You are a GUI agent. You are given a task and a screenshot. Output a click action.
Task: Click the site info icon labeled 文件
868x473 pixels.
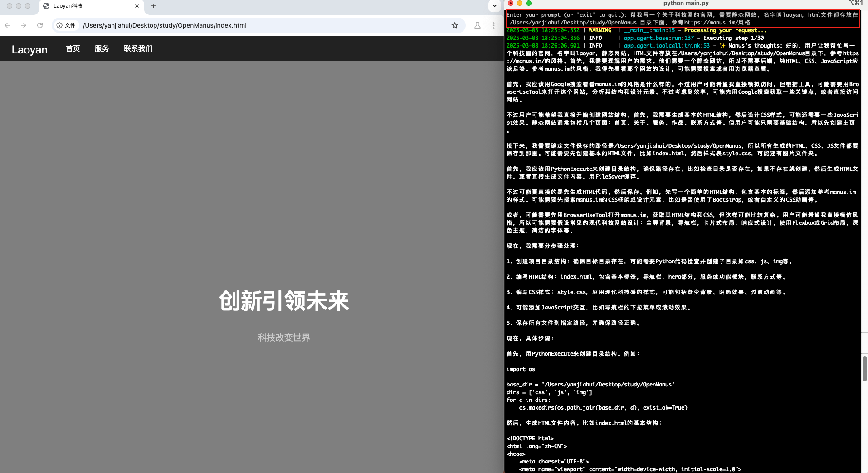pyautogui.click(x=66, y=25)
